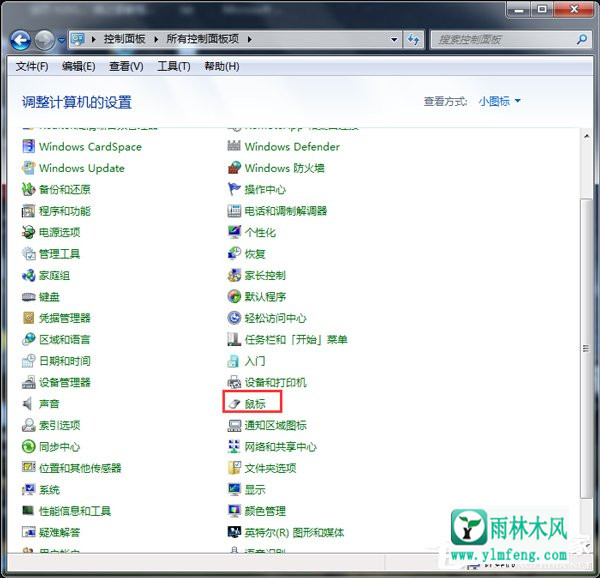Open the 查看(V) menu

tap(126, 67)
